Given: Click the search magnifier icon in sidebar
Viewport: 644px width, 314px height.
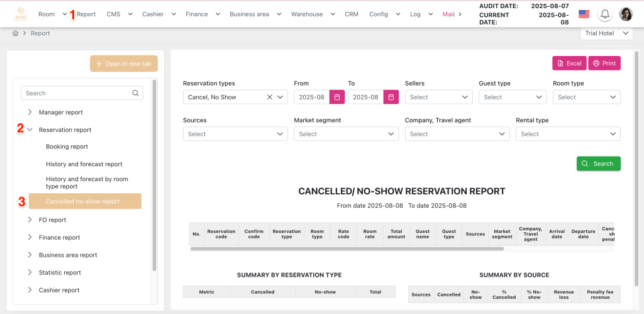Looking at the screenshot, I should pos(135,93).
